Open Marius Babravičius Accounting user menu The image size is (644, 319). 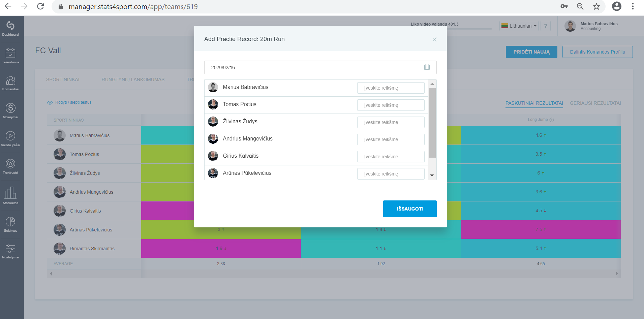[x=592, y=26]
